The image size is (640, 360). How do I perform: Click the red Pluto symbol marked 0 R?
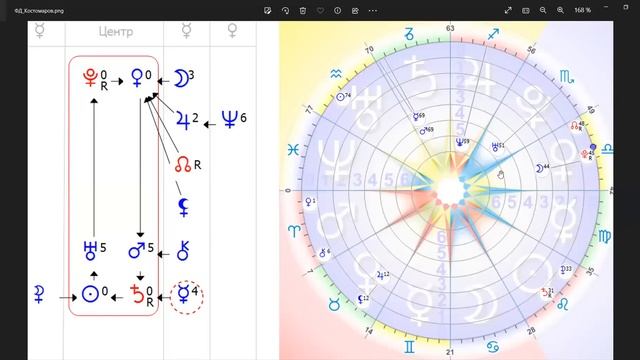coord(90,78)
